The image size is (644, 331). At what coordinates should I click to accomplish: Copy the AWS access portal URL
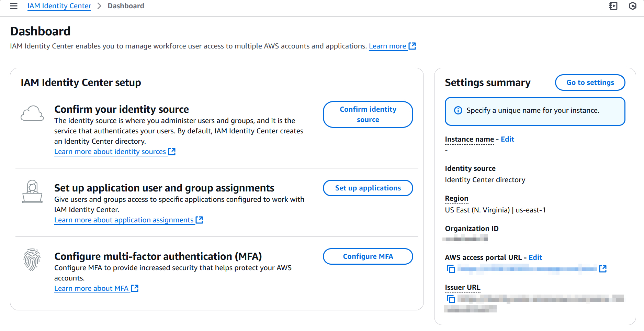pos(451,269)
